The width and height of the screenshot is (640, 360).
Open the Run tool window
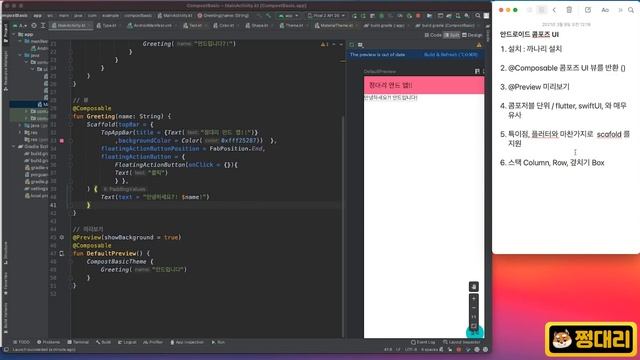(x=218, y=342)
